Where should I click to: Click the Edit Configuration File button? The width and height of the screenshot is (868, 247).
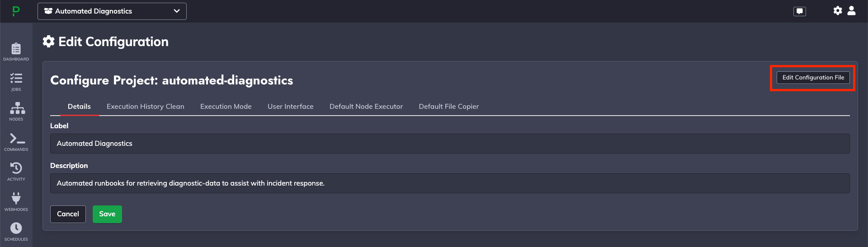(x=813, y=78)
